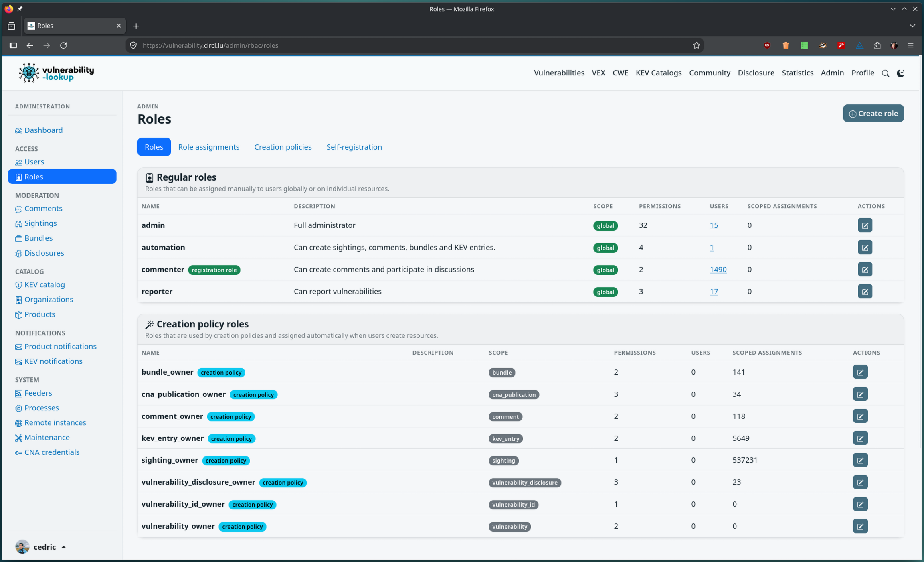
Task: Edit the automation role
Action: pyautogui.click(x=865, y=248)
